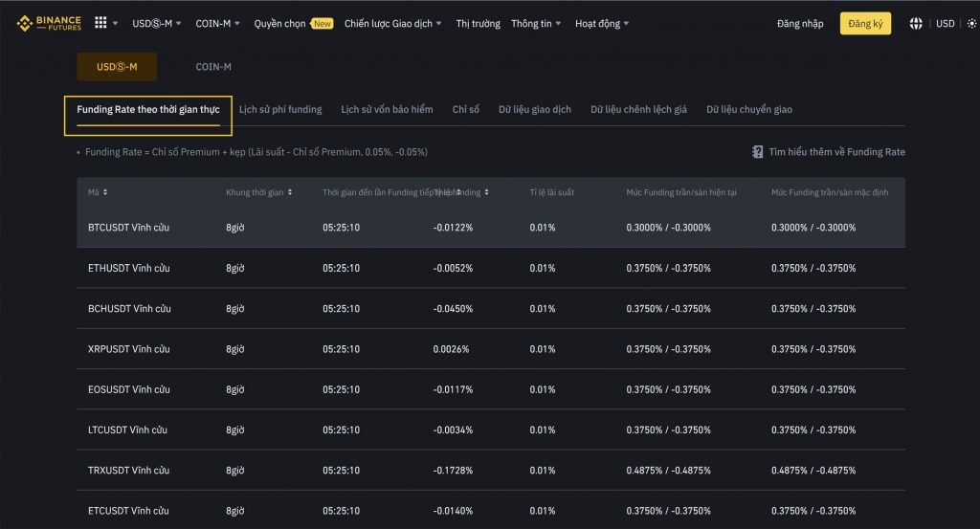
Task: Click Mức Funding trần/sàn mặc định header
Action: tap(830, 192)
